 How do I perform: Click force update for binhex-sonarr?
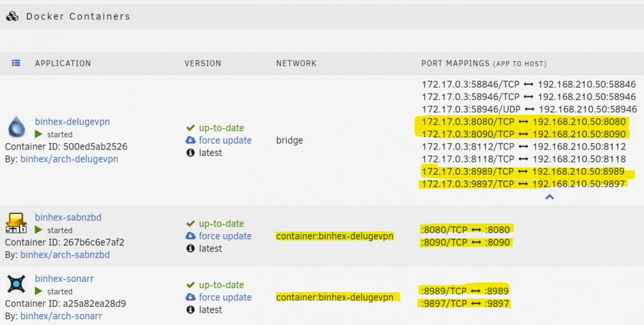[x=225, y=297]
